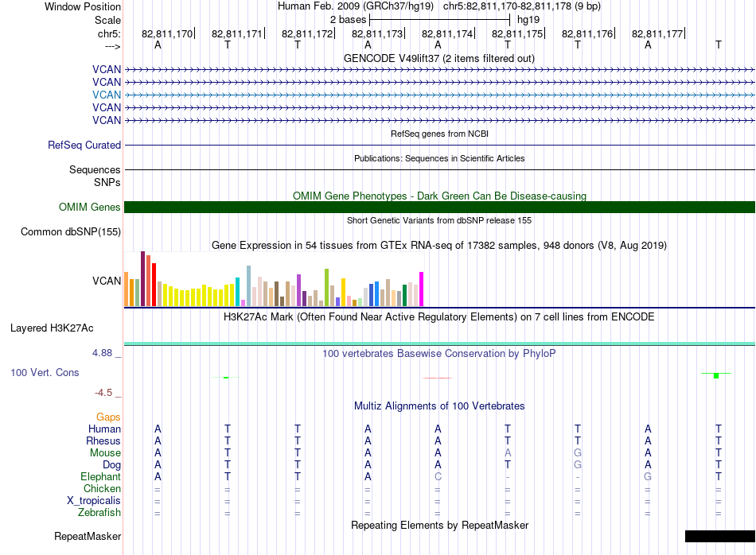Image resolution: width=756 pixels, height=555 pixels.
Task: Click the red PhyloP conservation mark
Action: click(x=438, y=378)
